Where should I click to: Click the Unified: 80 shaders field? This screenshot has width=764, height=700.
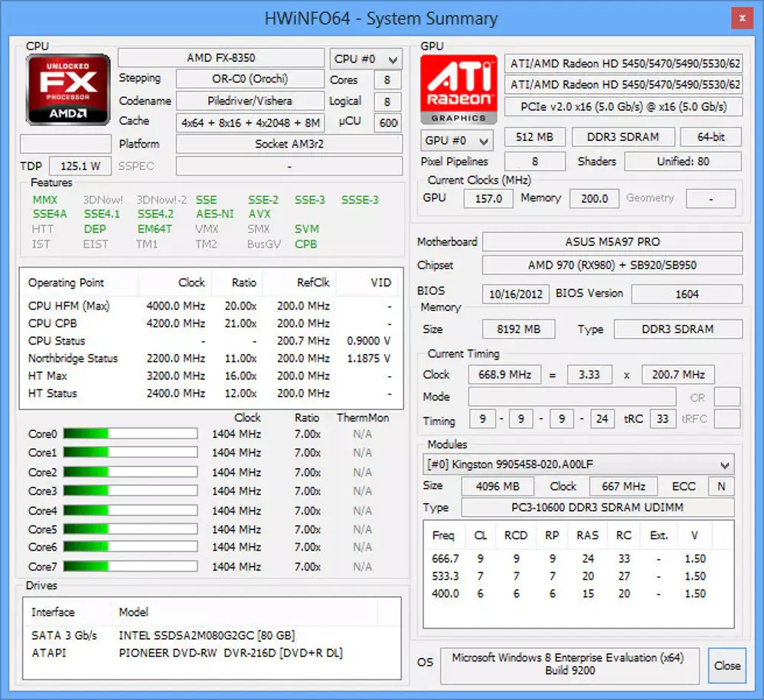click(683, 162)
